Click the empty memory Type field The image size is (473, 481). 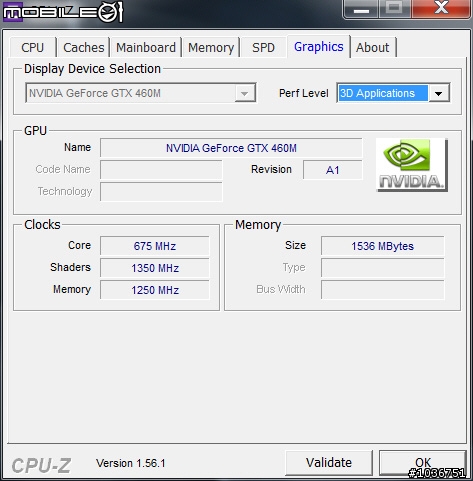point(382,268)
